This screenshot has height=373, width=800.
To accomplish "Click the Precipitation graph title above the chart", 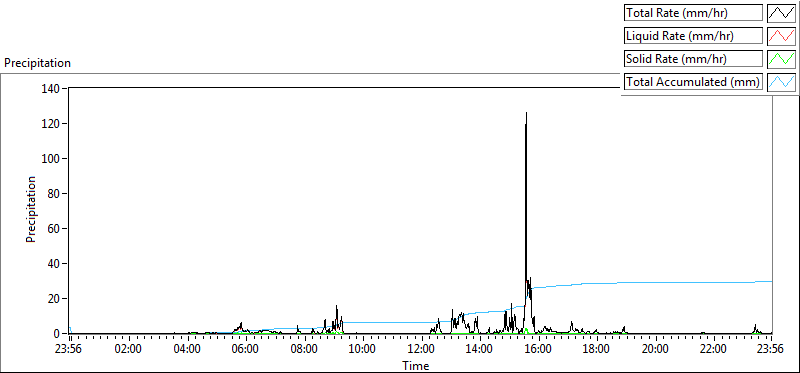I will point(38,63).
